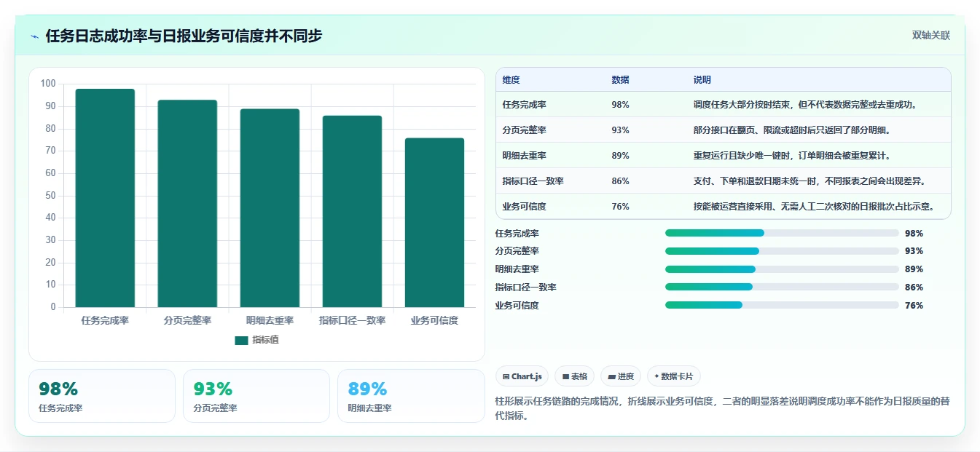The image size is (980, 452).
Task: Open the 98% 任务完成率 stat card
Action: 102,396
